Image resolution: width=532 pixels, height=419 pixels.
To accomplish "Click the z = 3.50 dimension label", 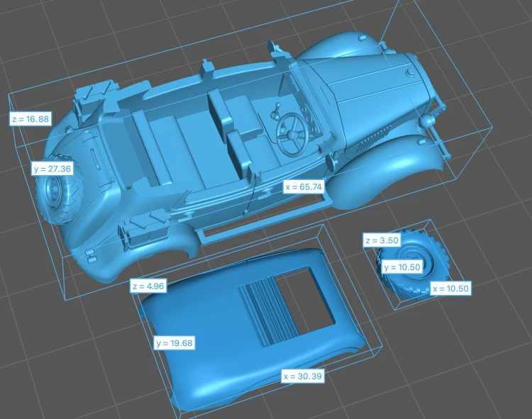I will 382,240.
